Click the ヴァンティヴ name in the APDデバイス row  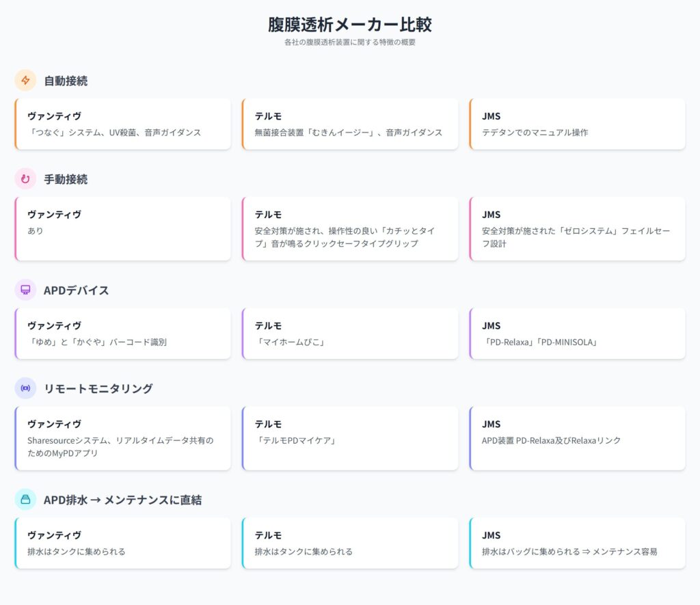[x=55, y=325]
